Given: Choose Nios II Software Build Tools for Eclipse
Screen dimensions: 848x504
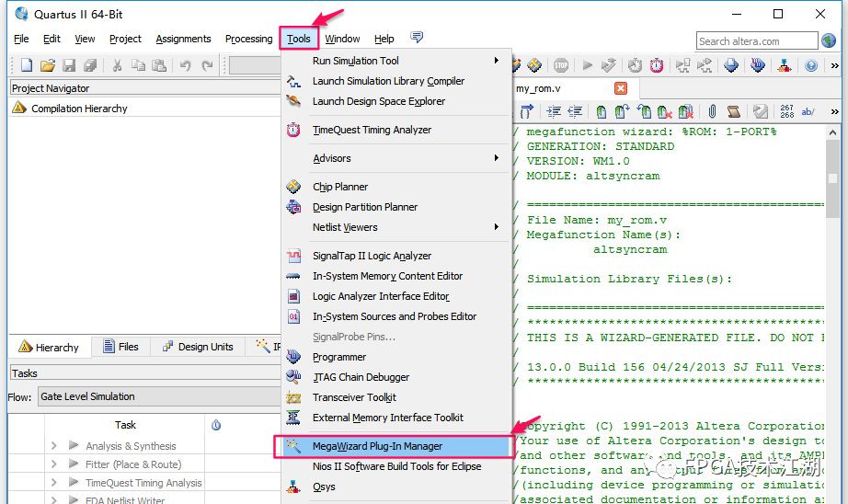Looking at the screenshot, I should pos(396,466).
